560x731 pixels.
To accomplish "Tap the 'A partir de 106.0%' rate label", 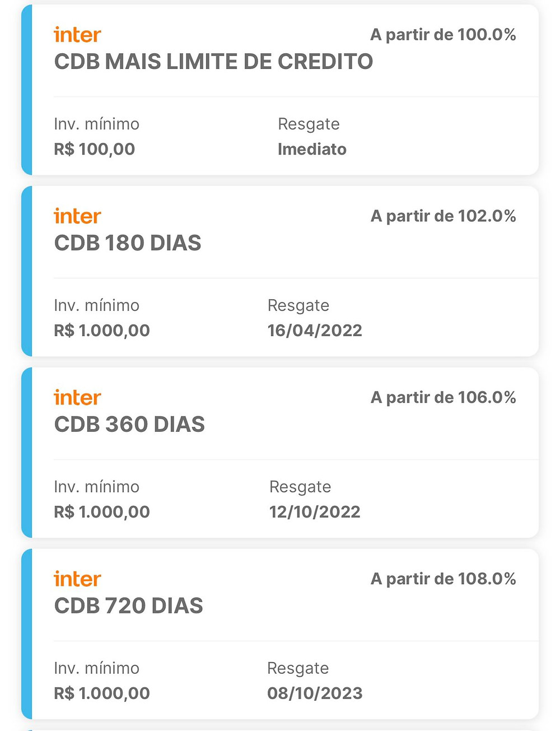I will pos(443,398).
